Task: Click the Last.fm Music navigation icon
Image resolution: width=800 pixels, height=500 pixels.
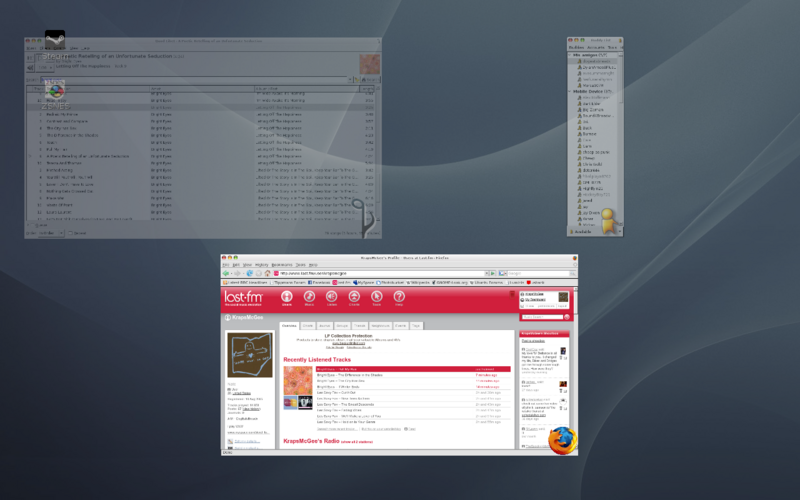Action: coord(309,297)
